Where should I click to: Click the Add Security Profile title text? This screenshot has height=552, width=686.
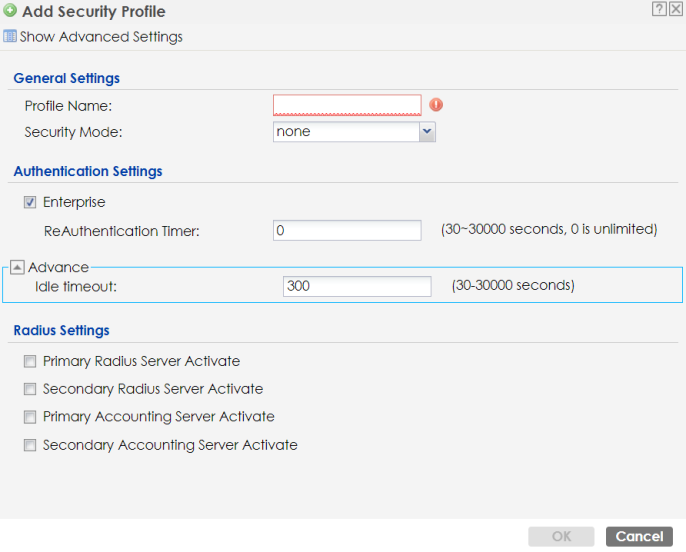point(94,12)
